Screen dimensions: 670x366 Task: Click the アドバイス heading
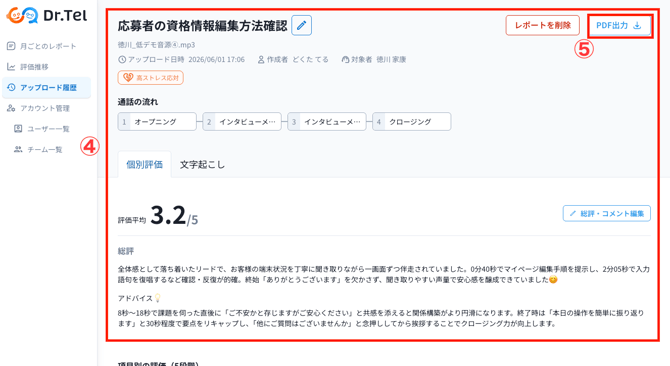point(135,298)
